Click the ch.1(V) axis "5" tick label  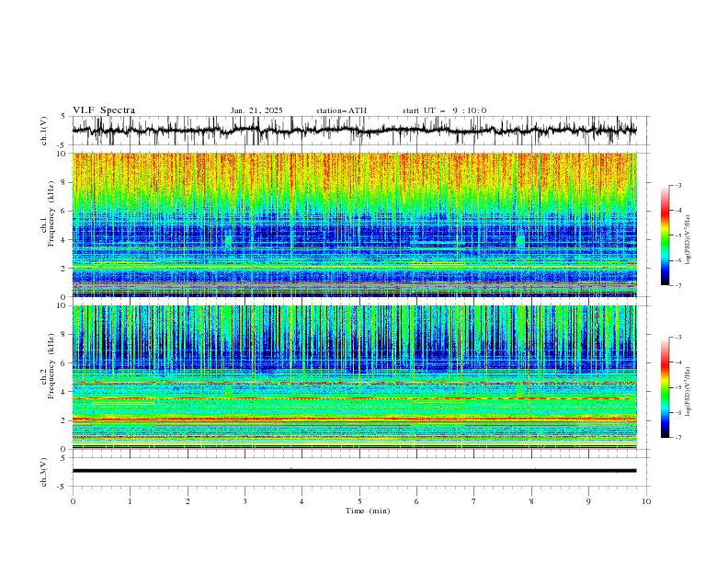(x=63, y=117)
